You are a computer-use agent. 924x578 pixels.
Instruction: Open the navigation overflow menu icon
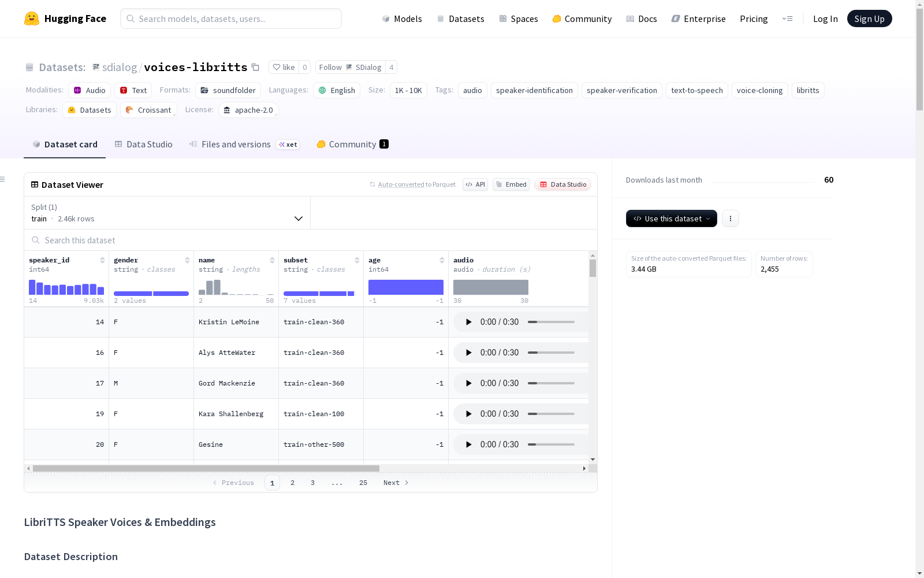point(787,18)
